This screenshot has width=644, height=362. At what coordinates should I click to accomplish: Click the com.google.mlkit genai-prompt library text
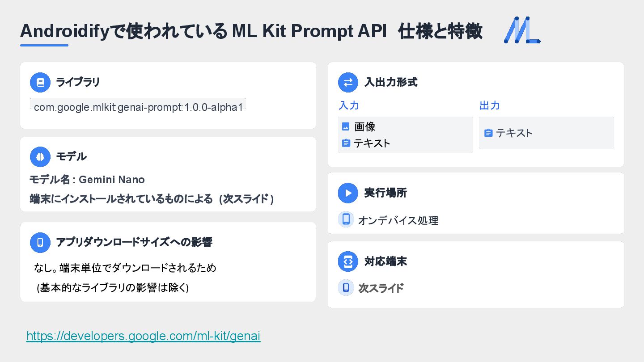(138, 107)
